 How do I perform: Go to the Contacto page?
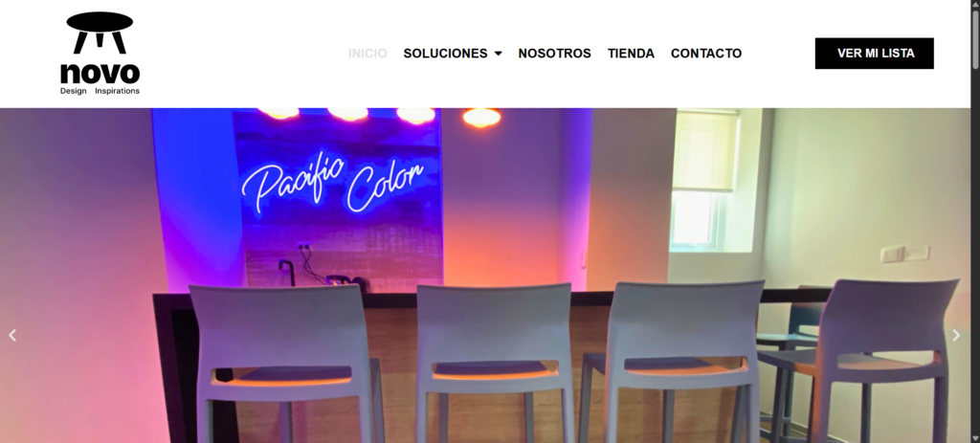[706, 54]
